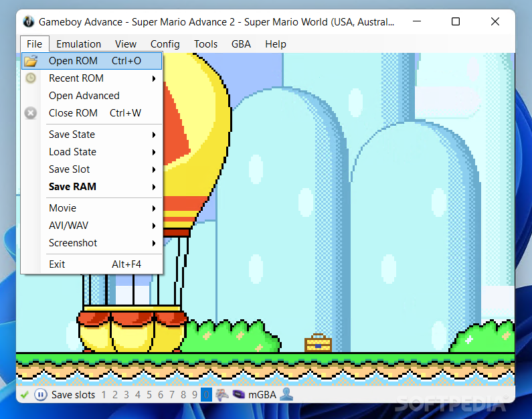The height and width of the screenshot is (419, 532).
Task: Select save slot 3
Action: (x=126, y=395)
